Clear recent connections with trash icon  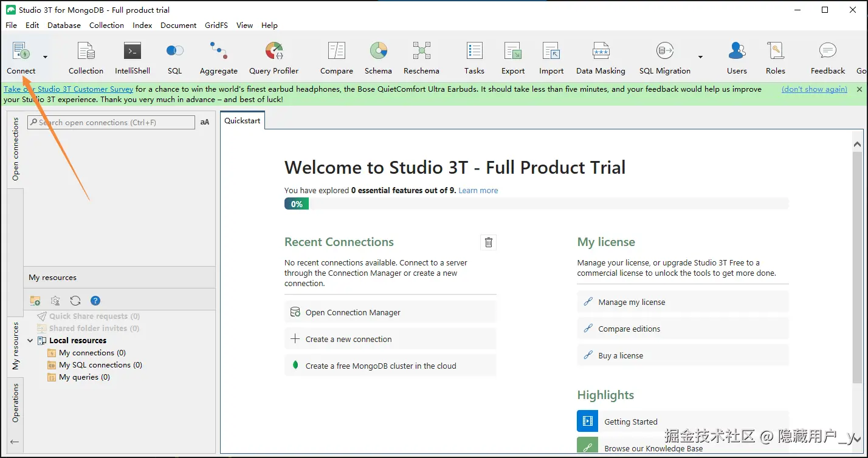tap(488, 242)
